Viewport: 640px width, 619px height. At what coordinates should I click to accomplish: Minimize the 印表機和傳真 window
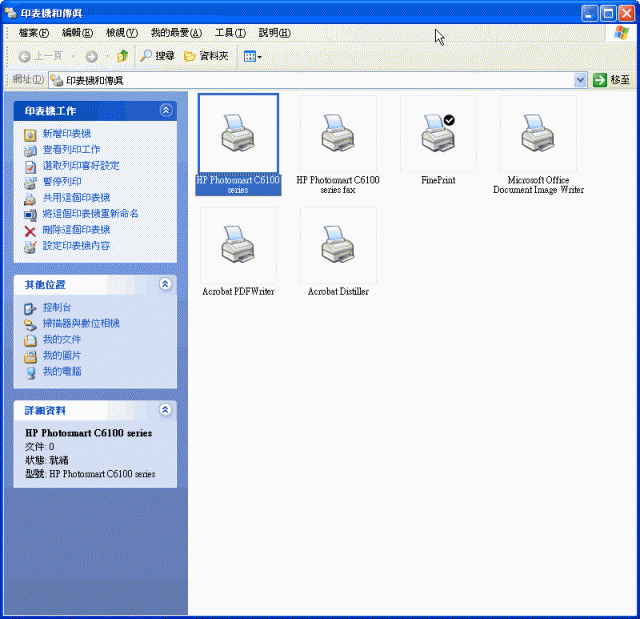589,13
